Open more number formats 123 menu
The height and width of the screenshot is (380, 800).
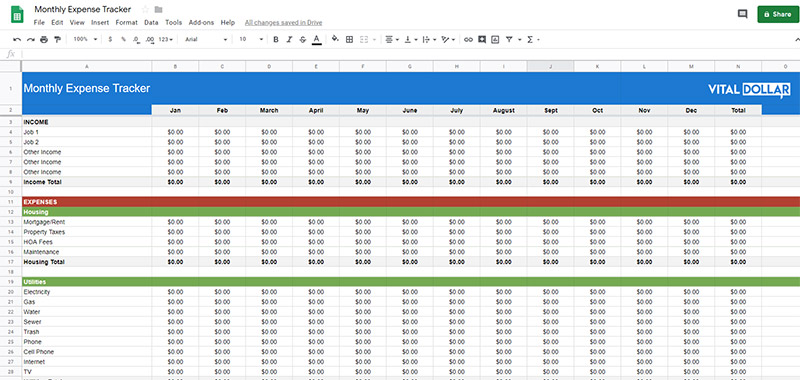[x=165, y=39]
